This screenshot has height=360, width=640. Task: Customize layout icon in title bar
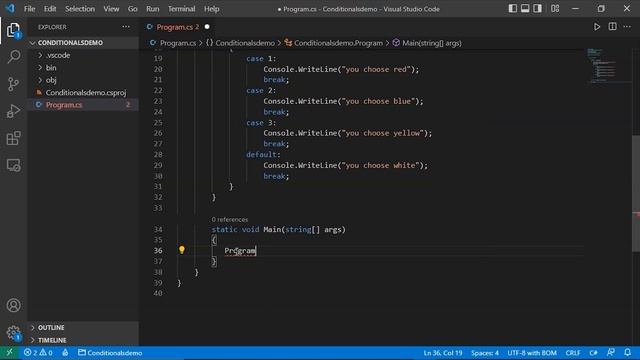point(555,9)
